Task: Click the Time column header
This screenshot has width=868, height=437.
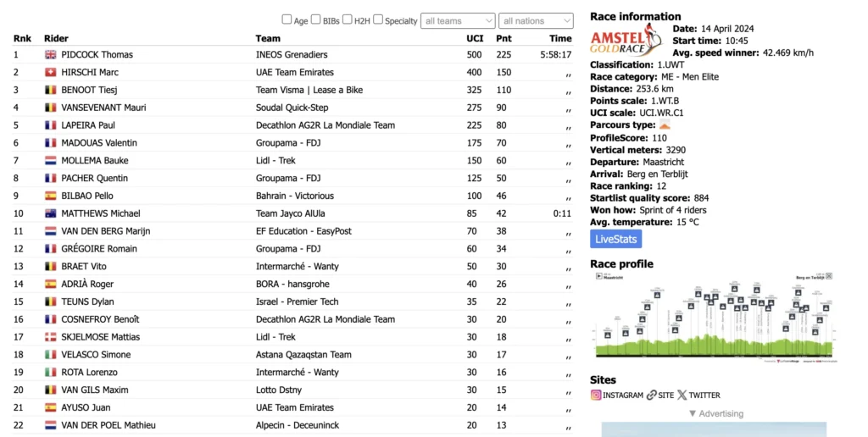Action: pyautogui.click(x=560, y=38)
